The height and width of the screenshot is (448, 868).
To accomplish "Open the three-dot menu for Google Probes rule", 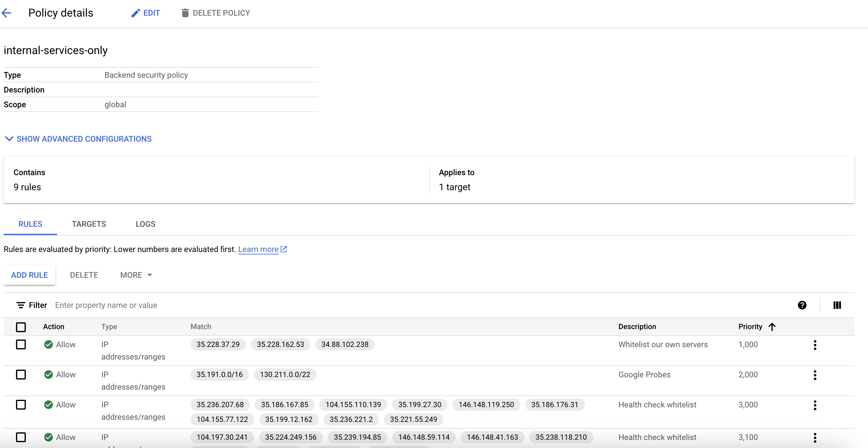I will [815, 375].
